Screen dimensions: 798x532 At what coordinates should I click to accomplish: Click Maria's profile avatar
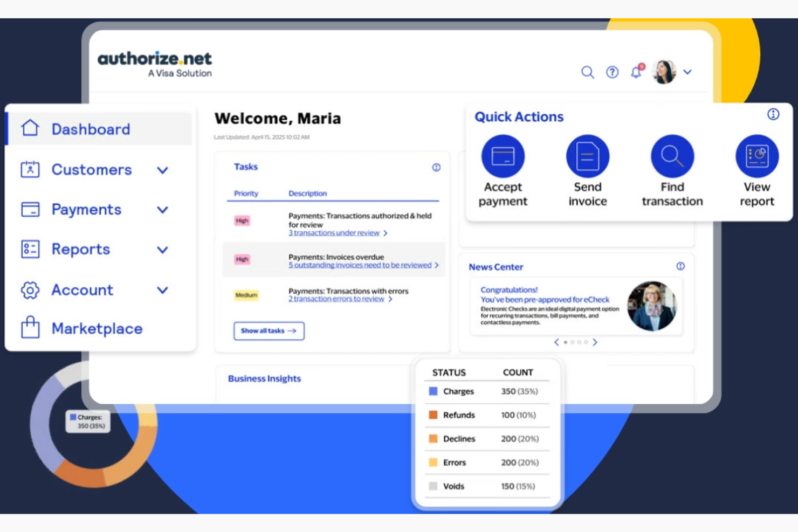664,72
